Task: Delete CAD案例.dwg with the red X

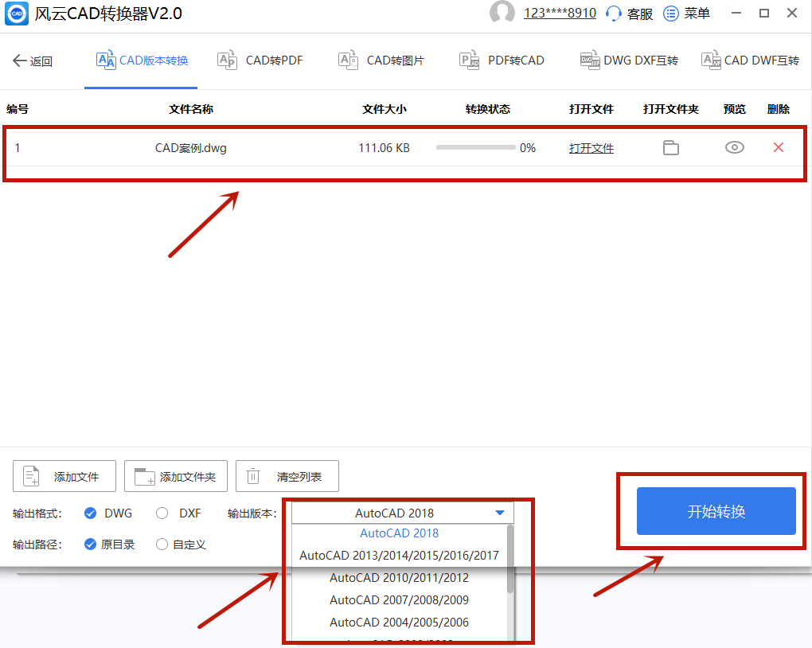Action: coord(778,147)
